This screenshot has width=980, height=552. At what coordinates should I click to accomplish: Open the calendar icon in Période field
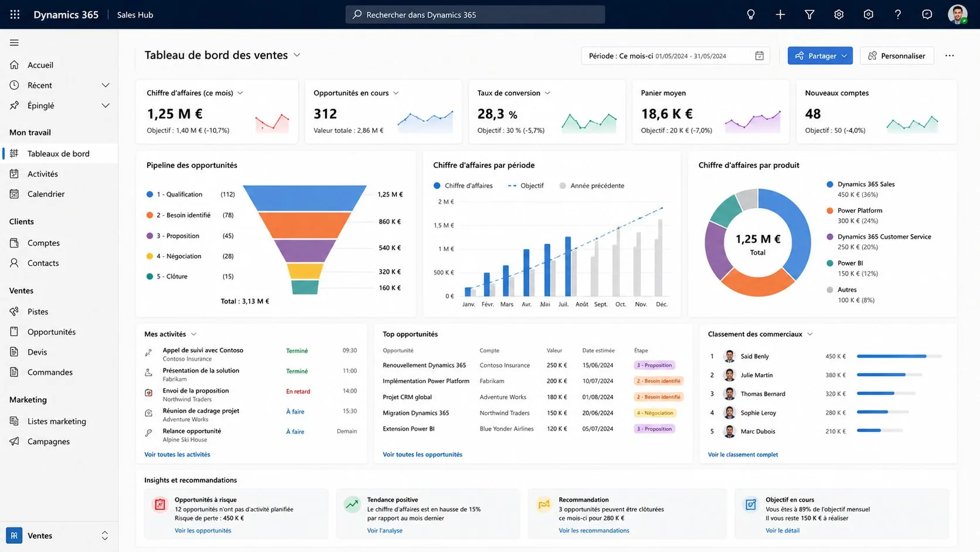759,56
